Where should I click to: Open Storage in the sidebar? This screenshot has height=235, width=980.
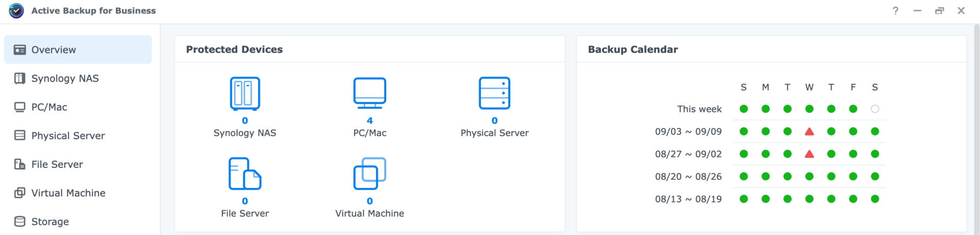(x=78, y=221)
